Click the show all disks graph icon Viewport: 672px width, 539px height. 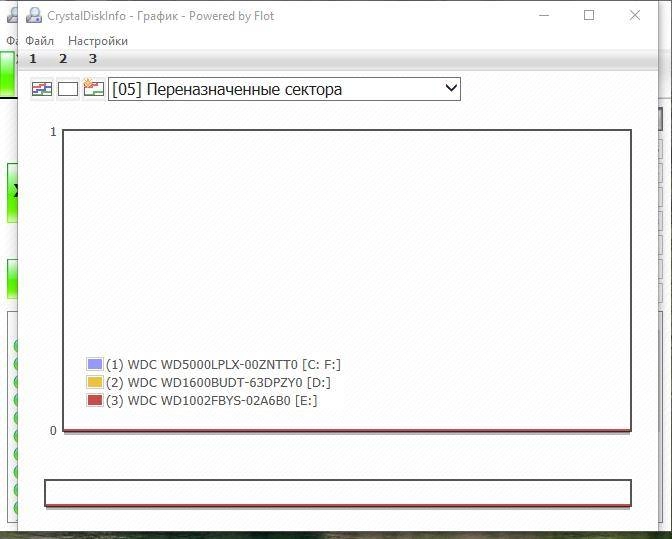pos(42,89)
